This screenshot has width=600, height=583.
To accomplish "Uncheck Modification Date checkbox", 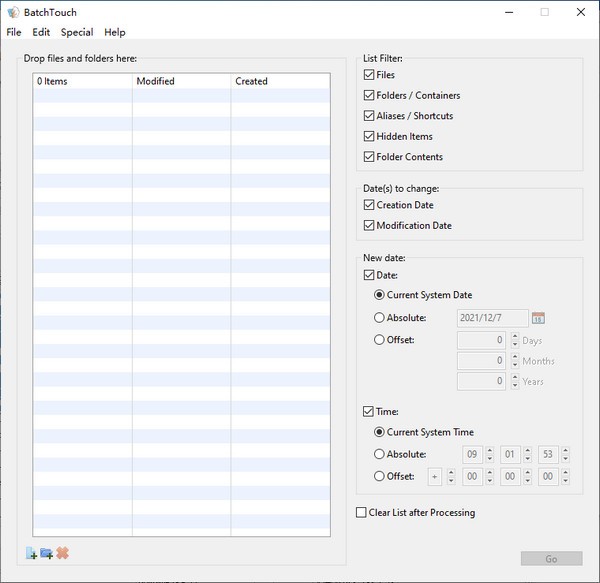I will tap(369, 225).
